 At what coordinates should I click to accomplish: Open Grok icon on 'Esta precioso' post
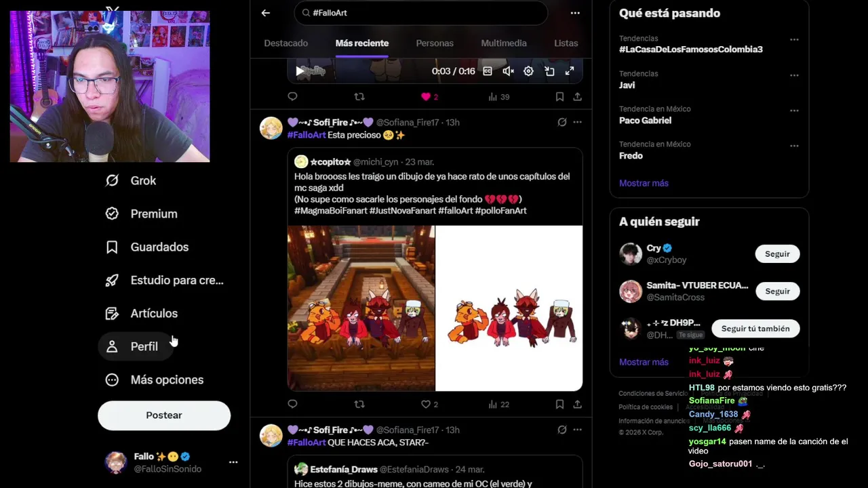(x=561, y=123)
